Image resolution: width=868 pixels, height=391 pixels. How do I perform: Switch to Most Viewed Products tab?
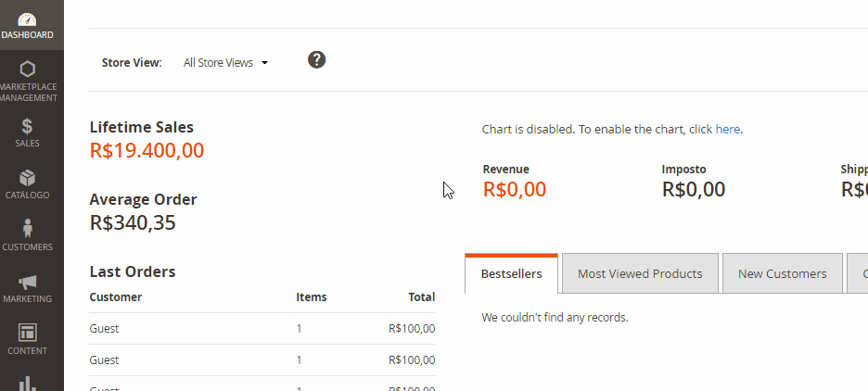click(640, 273)
